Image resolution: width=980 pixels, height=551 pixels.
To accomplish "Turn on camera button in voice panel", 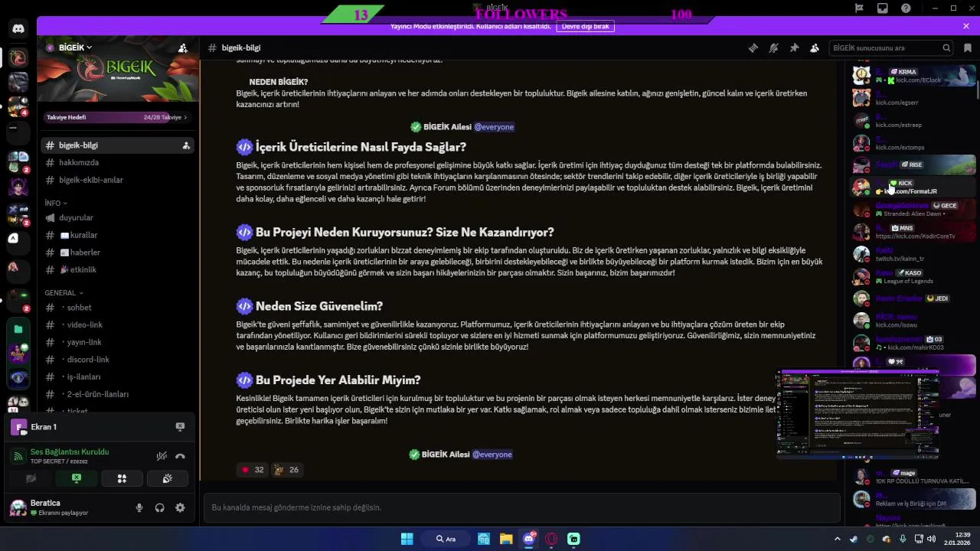I will tap(31, 478).
